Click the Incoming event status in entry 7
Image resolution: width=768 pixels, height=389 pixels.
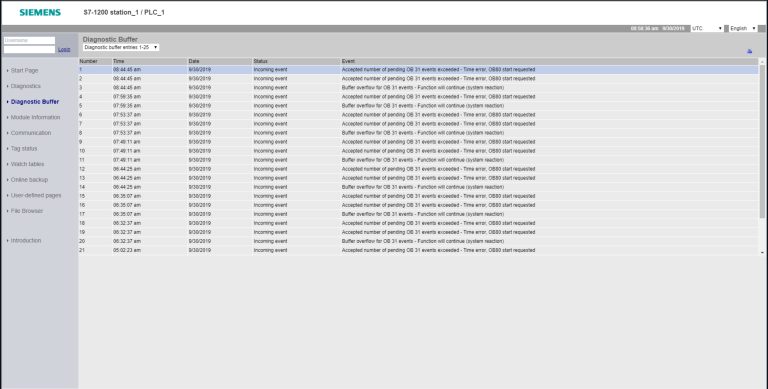(x=270, y=124)
